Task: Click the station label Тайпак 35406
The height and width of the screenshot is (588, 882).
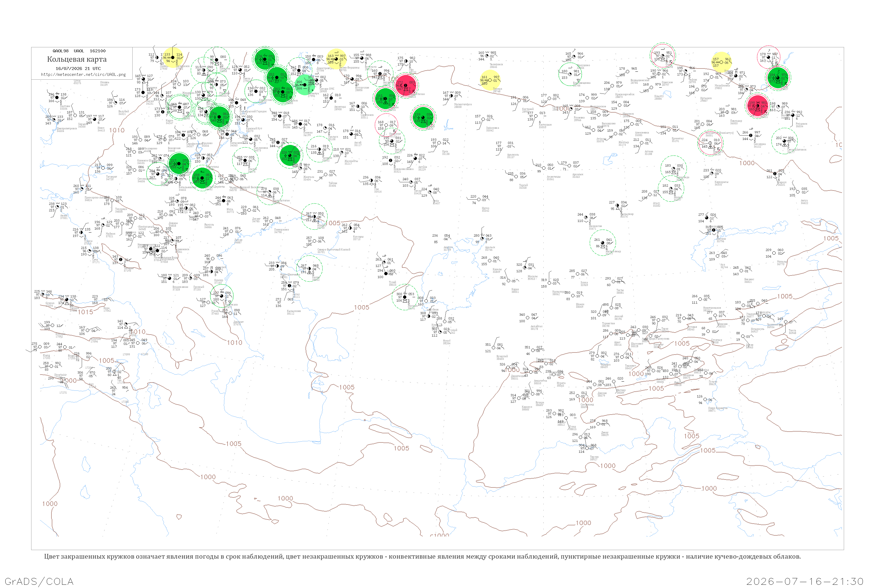Action: (x=333, y=185)
